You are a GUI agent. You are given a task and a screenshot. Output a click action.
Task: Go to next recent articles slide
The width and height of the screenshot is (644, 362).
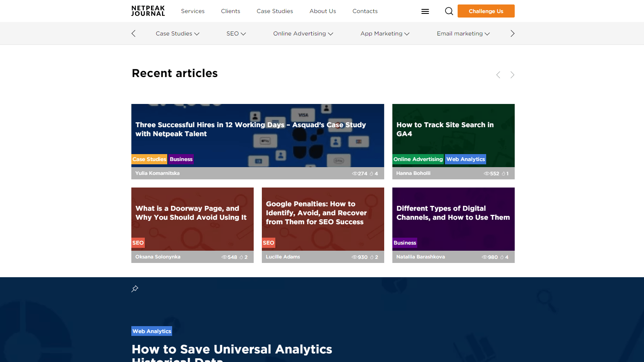512,75
